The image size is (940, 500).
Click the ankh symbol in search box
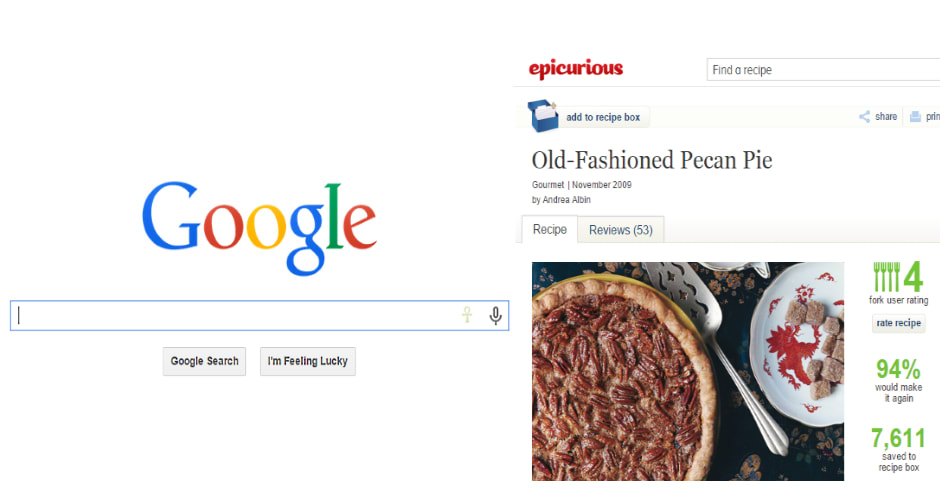(467, 315)
